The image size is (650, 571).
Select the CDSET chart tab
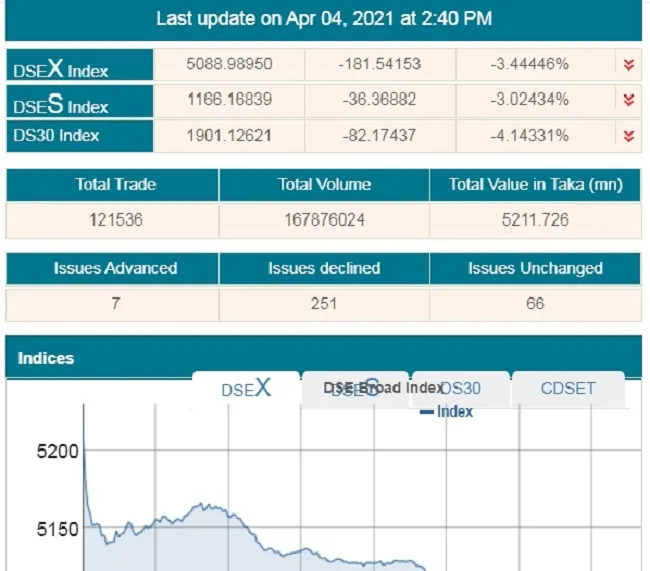point(568,388)
